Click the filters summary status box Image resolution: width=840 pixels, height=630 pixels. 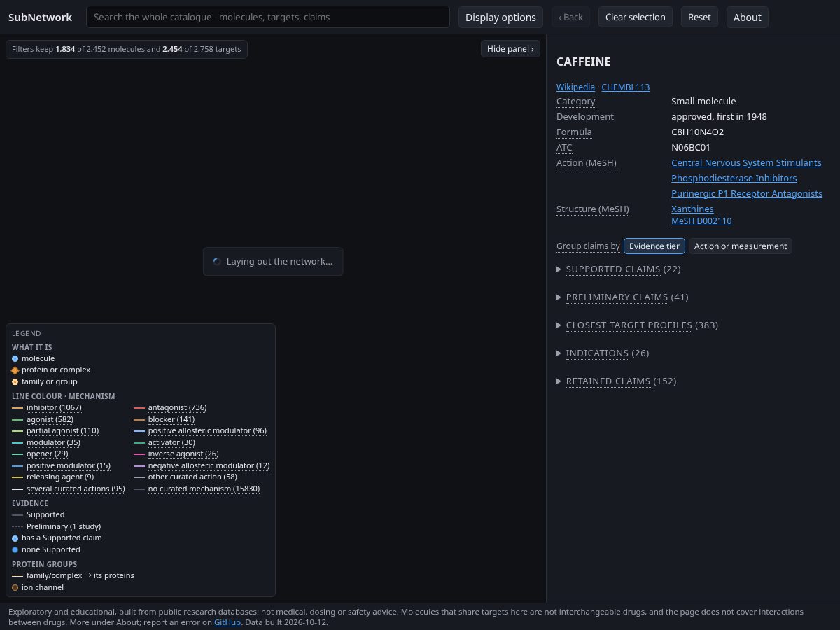127,50
